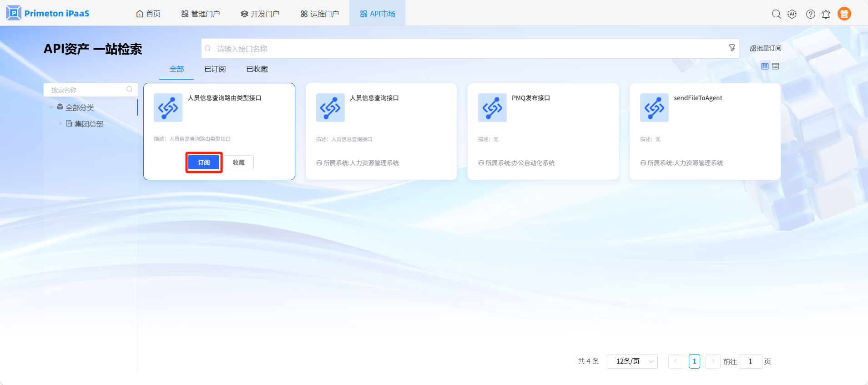The width and height of the screenshot is (868, 385).
Task: Click the sendFileToAgent API icon
Action: coord(654,108)
